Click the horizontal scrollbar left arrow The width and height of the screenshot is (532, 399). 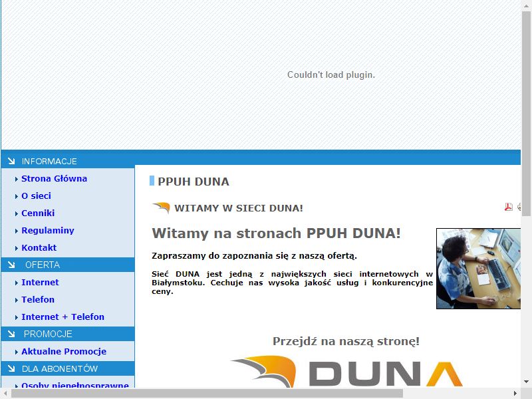tap(5, 394)
